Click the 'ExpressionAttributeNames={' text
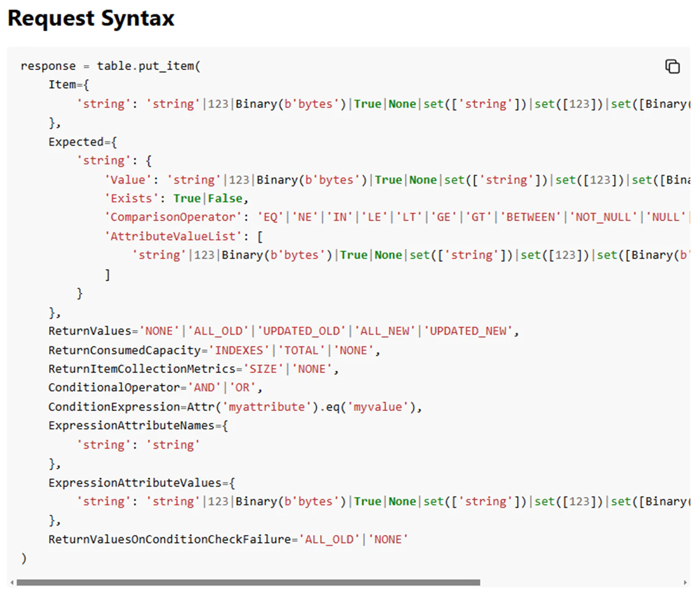700x598 pixels. click(x=138, y=425)
